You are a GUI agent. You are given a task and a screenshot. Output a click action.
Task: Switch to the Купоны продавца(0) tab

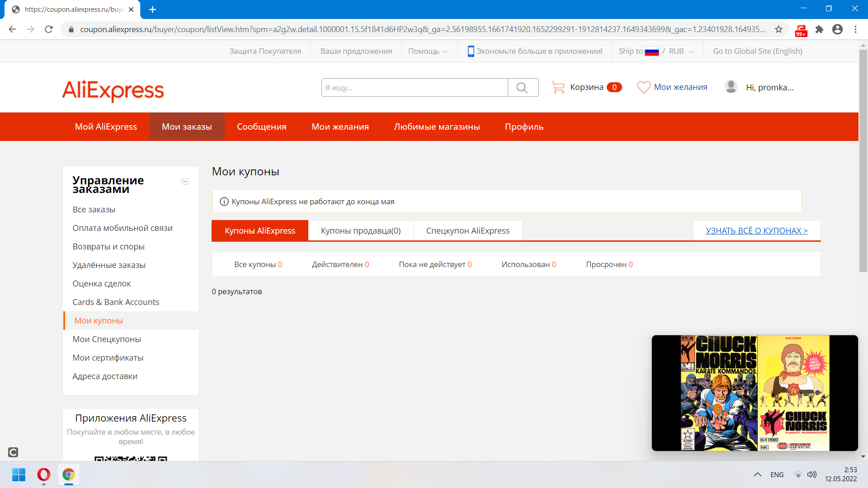tap(361, 230)
